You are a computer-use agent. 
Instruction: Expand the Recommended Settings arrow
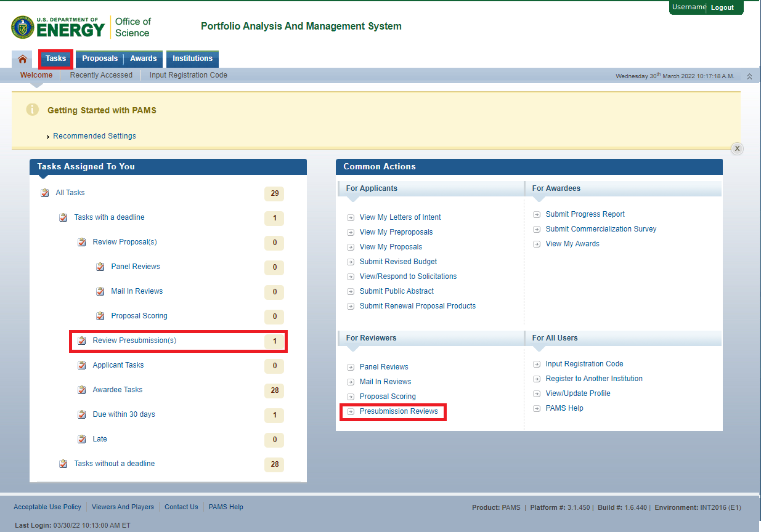(48, 137)
